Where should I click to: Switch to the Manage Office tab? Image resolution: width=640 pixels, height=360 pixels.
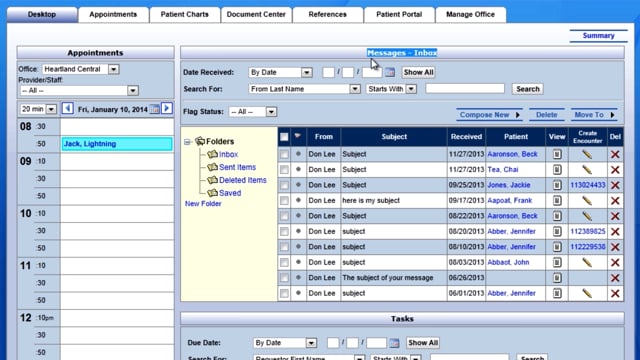click(470, 15)
